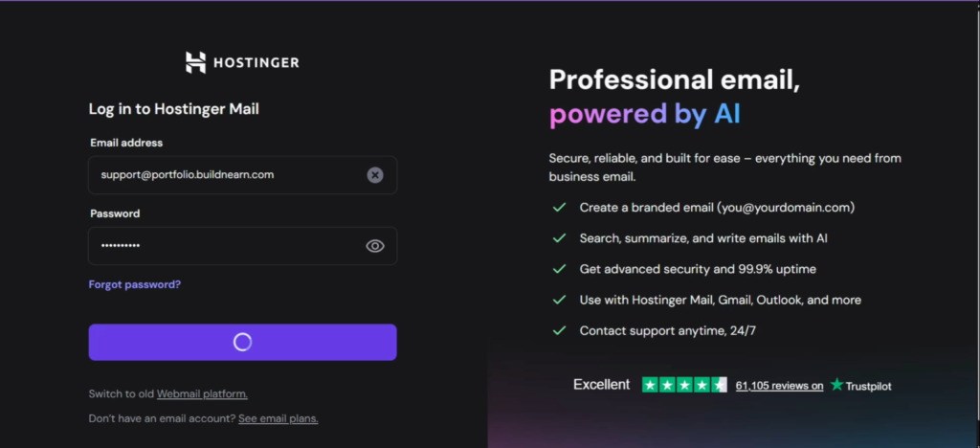Open the Forgot password link
980x448 pixels.
pyautogui.click(x=135, y=284)
